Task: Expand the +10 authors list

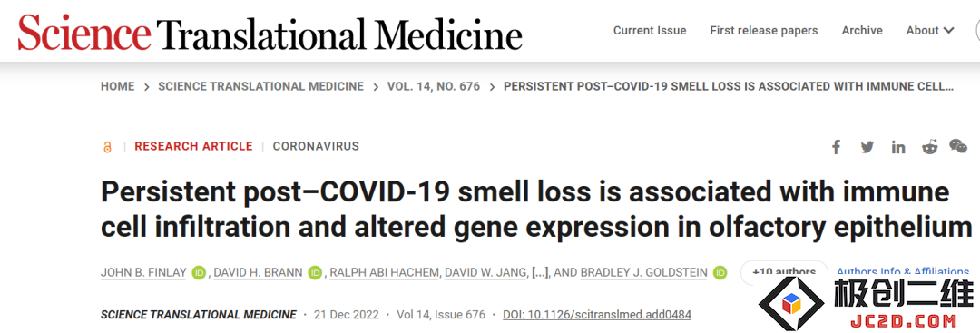Action: 784,272
